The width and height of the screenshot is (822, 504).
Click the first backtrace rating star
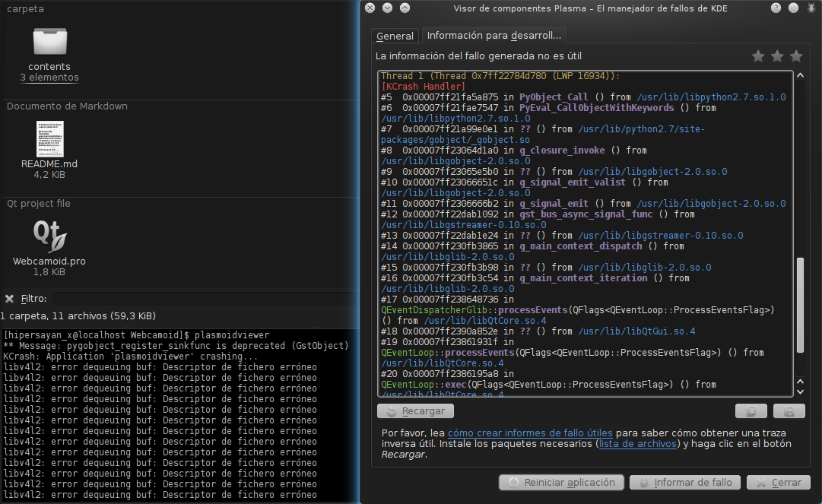pos(758,56)
